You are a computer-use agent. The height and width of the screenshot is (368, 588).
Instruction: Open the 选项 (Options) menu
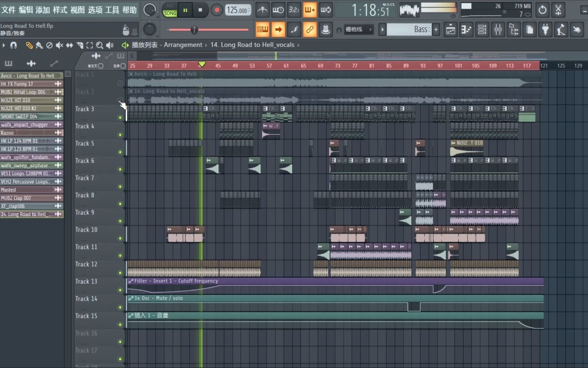(95, 10)
